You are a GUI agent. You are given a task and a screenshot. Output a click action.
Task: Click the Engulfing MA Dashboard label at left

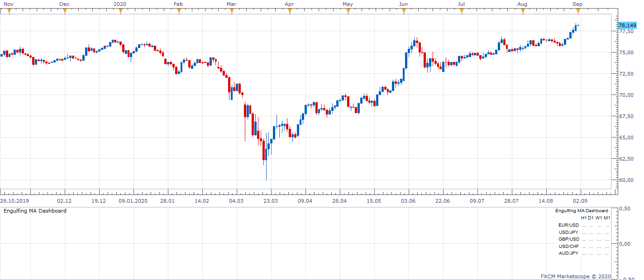tap(35, 211)
